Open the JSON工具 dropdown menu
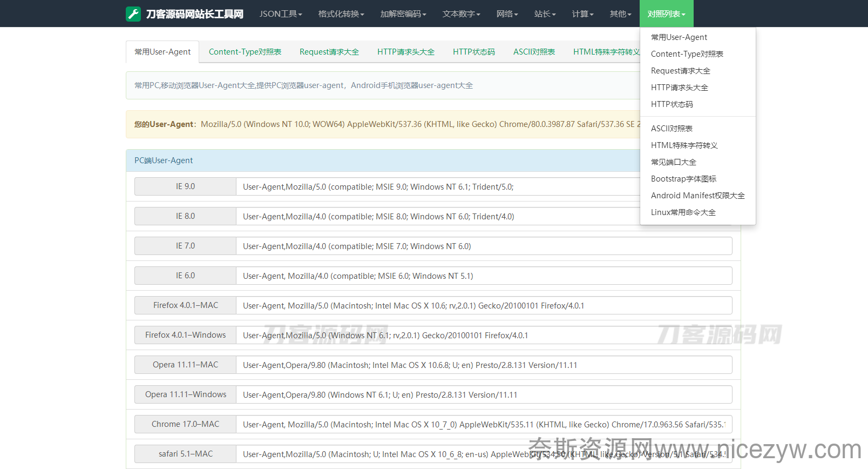The height and width of the screenshot is (469, 868). (280, 14)
